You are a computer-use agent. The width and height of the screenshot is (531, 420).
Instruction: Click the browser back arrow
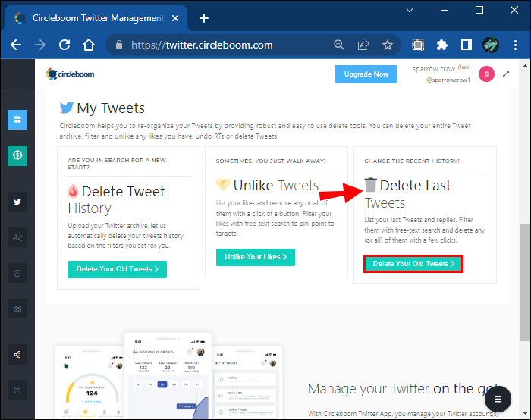(x=16, y=45)
